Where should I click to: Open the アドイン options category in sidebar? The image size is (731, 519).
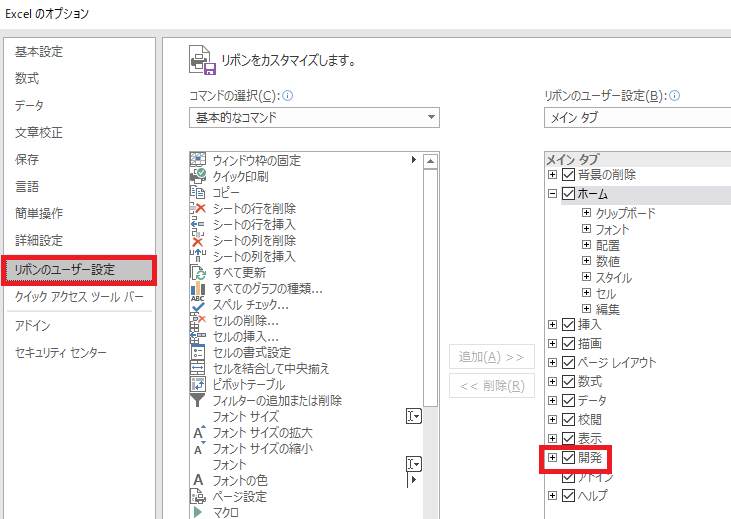click(32, 325)
